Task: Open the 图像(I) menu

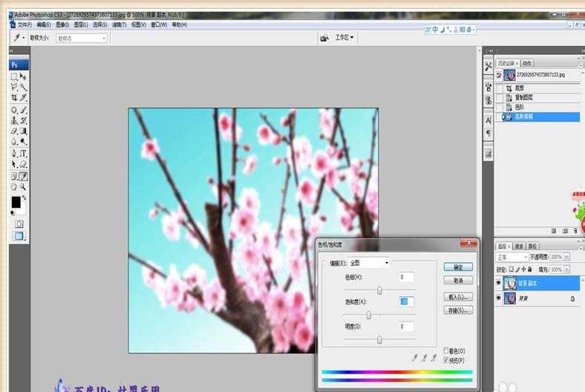Action: point(62,24)
